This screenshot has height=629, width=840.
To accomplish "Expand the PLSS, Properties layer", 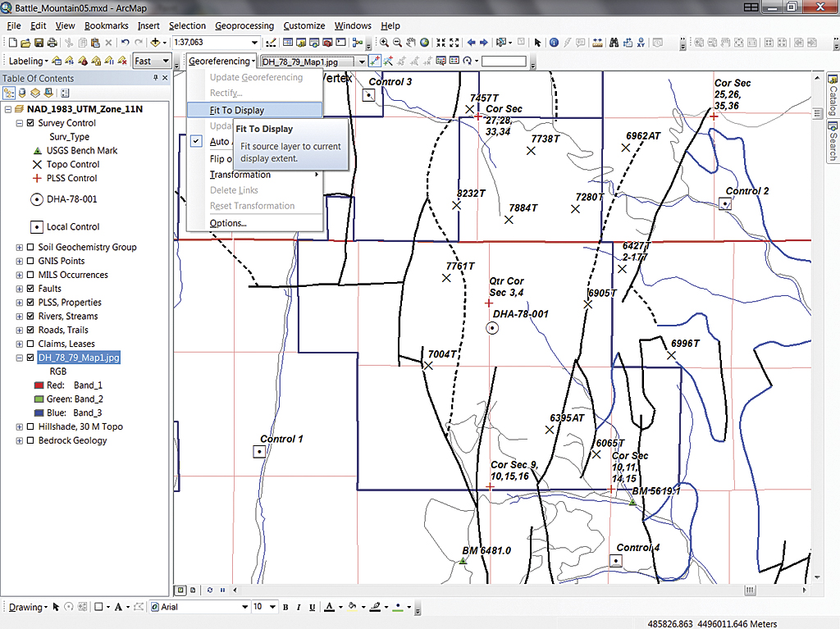I will tap(20, 302).
